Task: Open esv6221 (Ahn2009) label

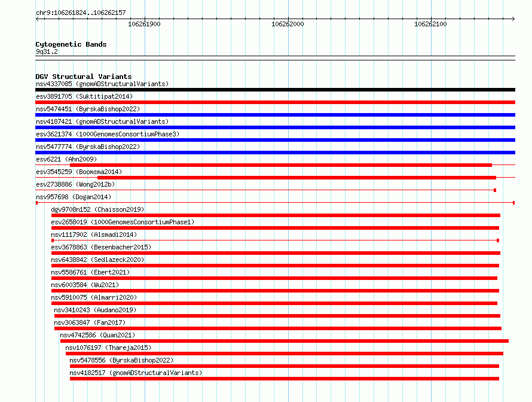Action: (x=66, y=159)
